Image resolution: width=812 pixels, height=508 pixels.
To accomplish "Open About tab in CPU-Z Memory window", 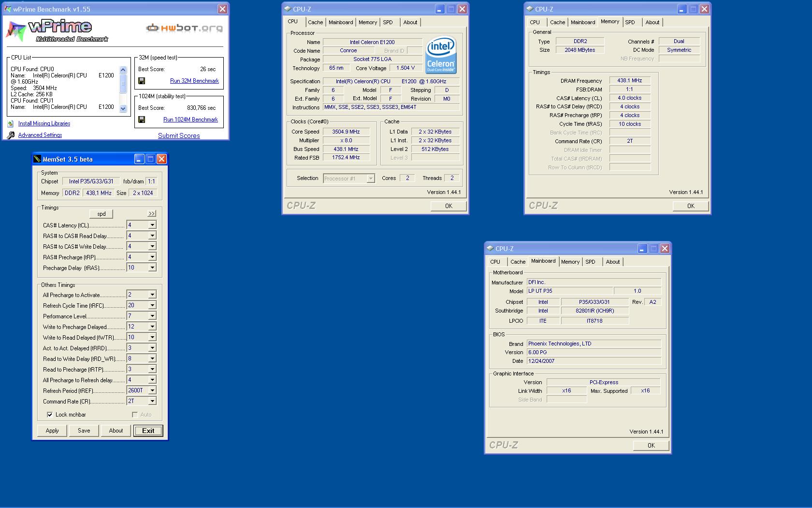I will 652,22.
